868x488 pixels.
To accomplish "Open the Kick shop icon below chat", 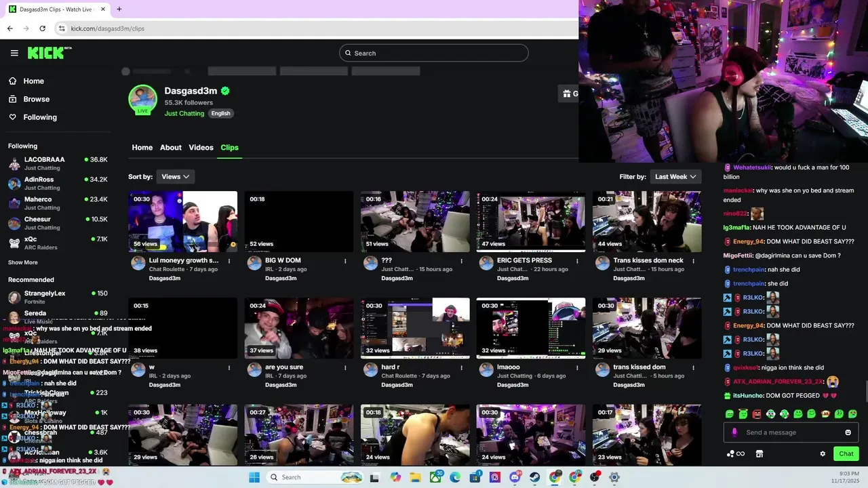I will pos(759,454).
